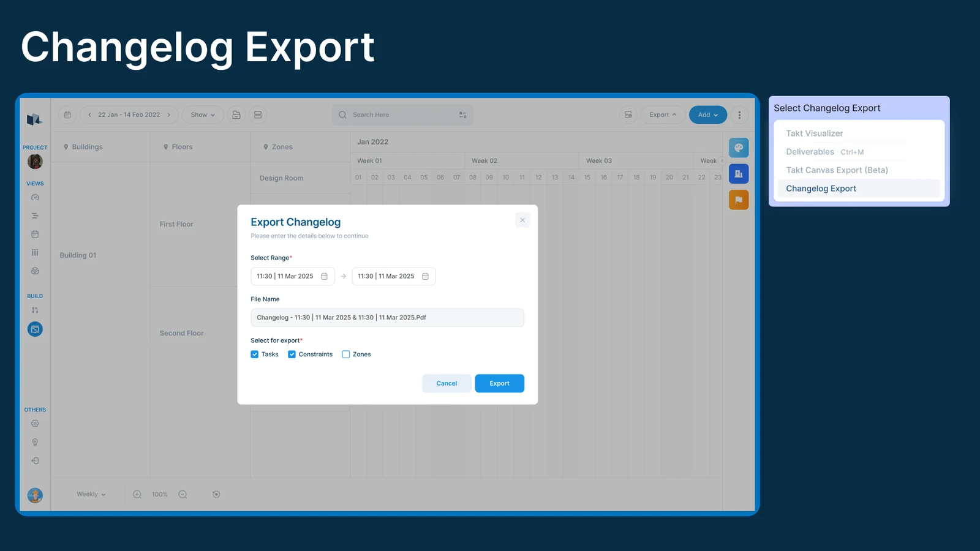980x551 pixels.
Task: Click the File Name input field
Action: [387, 318]
